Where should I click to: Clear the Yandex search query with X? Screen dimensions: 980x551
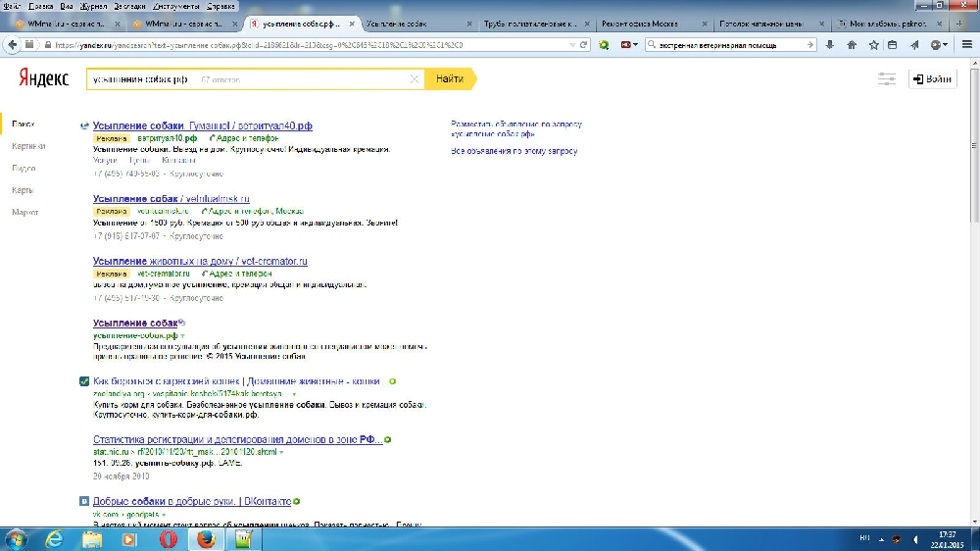[x=414, y=79]
